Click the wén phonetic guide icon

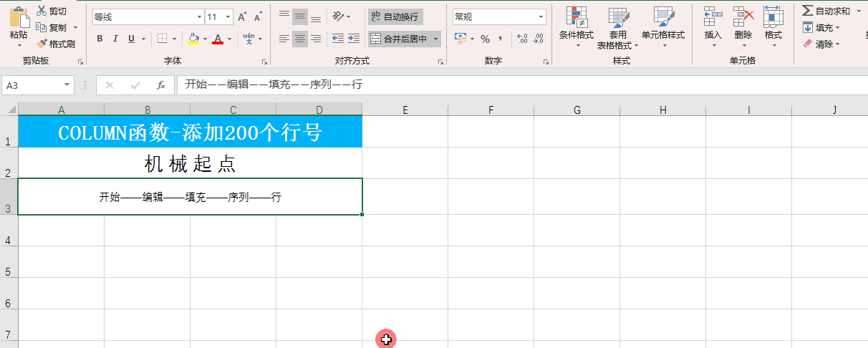tap(249, 39)
